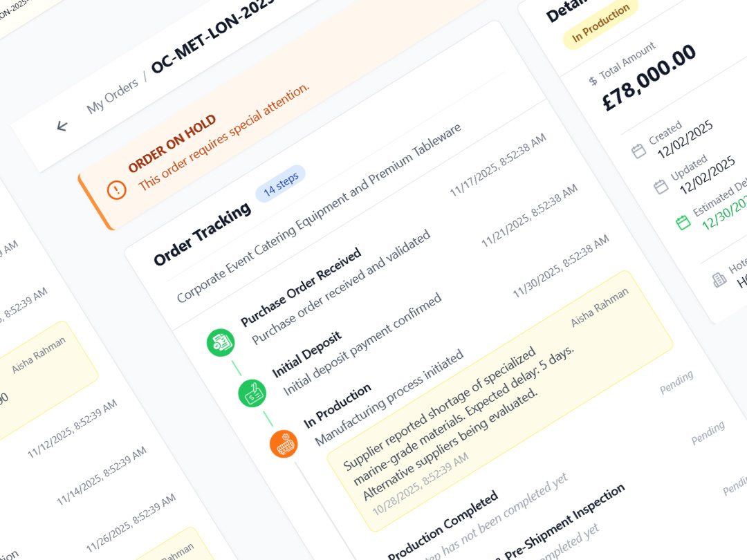Click the £78,000.00 total amount
This screenshot has height=560, width=747.
point(649,75)
